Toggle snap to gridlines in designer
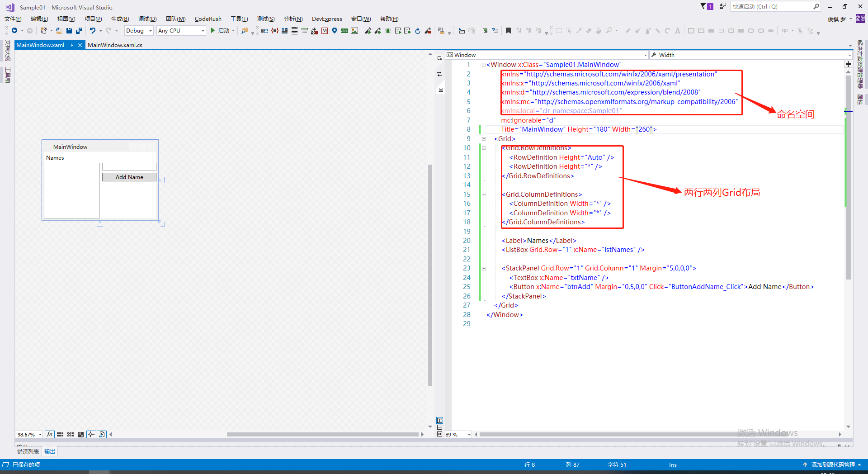The width and height of the screenshot is (868, 474). (71, 434)
